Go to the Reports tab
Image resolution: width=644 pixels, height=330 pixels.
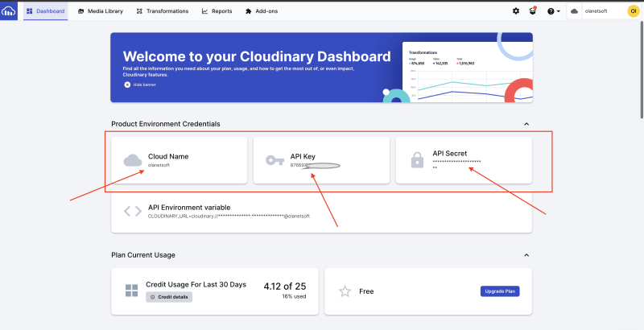[217, 11]
